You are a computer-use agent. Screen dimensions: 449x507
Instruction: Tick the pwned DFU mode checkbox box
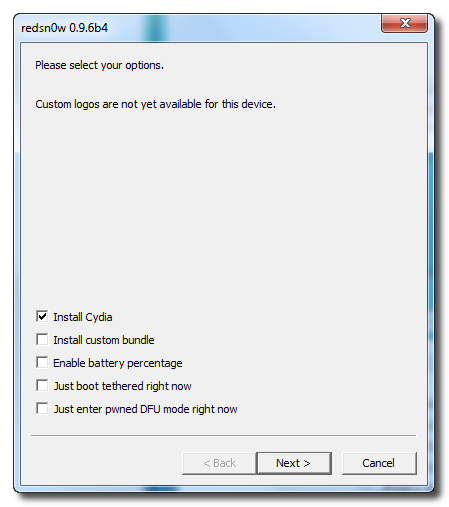pos(42,408)
